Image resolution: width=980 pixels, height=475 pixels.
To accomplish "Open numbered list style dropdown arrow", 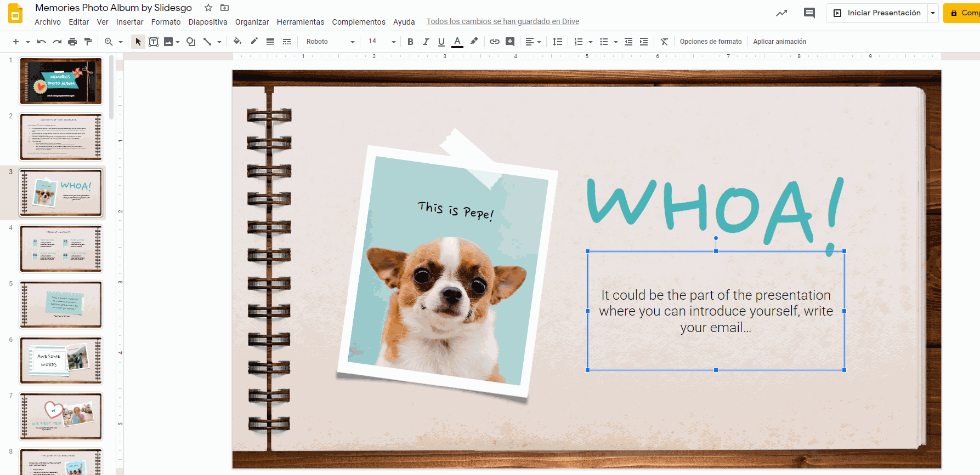I will 591,42.
